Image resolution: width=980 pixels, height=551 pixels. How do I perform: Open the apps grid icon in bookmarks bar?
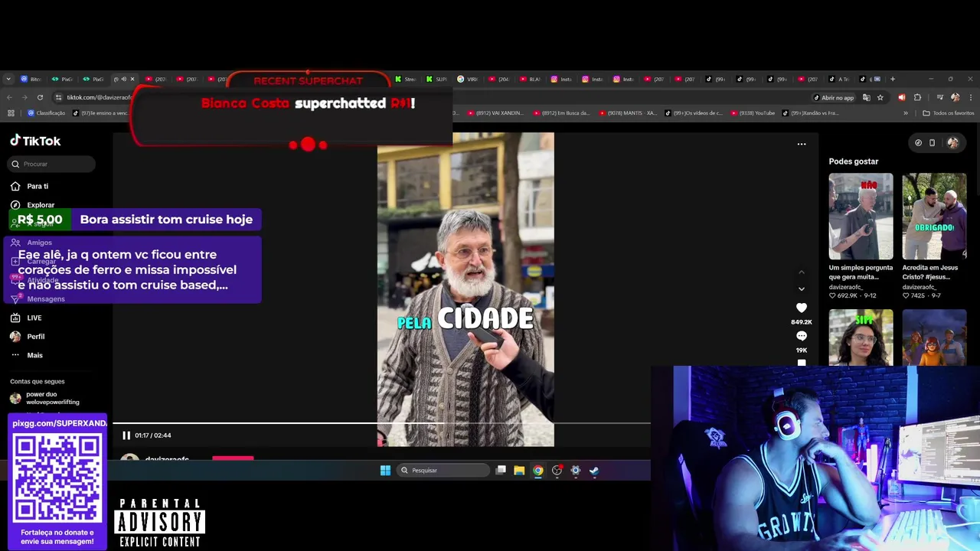click(11, 113)
